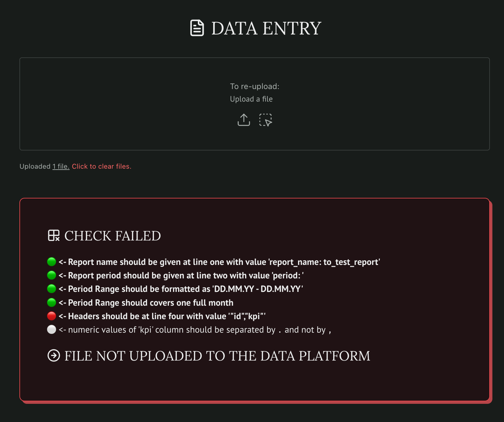Click the green dot for full month check

coord(51,303)
